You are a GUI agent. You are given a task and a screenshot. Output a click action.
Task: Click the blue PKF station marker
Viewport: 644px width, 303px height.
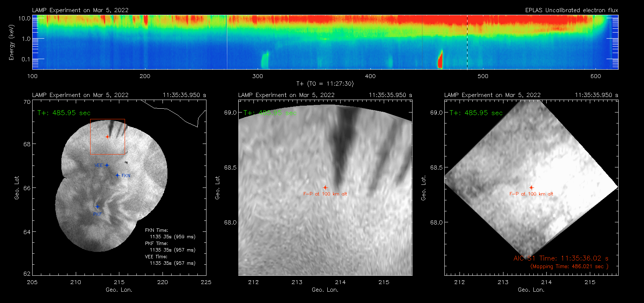coord(97,207)
